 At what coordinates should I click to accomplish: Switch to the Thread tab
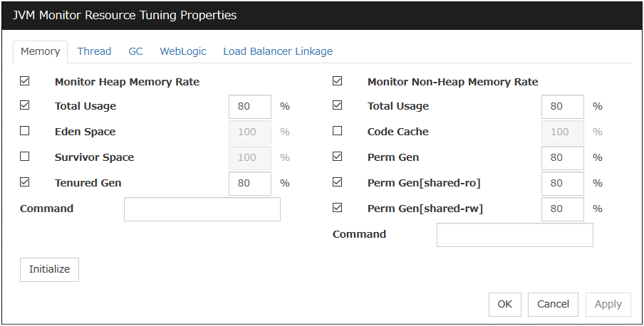[94, 51]
